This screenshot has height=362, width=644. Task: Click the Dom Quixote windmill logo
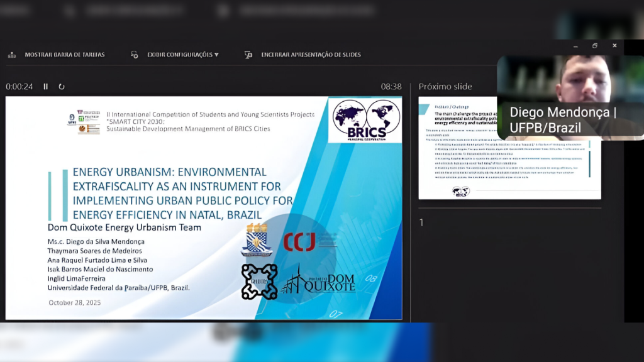click(x=318, y=281)
